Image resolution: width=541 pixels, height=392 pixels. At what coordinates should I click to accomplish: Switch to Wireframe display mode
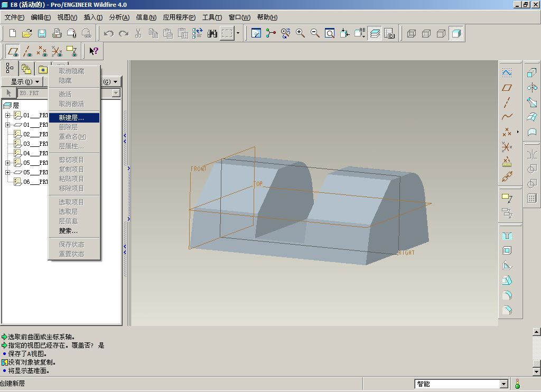click(x=411, y=33)
